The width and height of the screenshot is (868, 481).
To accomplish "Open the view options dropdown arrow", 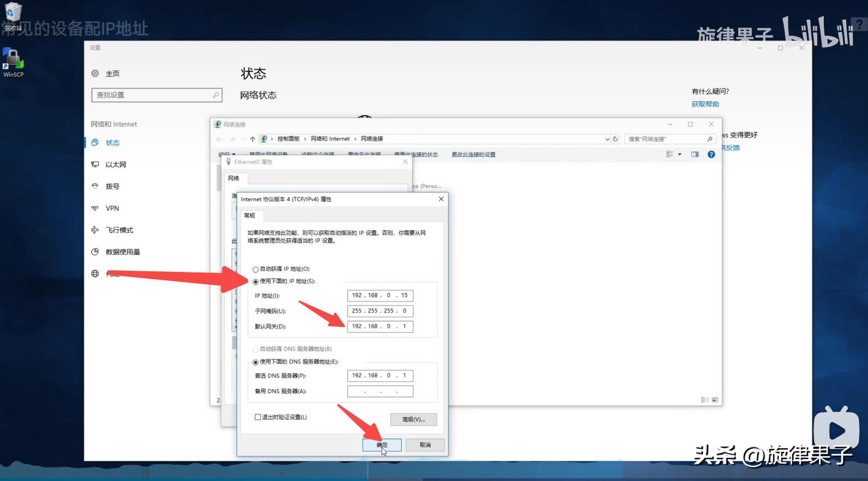I will coord(679,154).
